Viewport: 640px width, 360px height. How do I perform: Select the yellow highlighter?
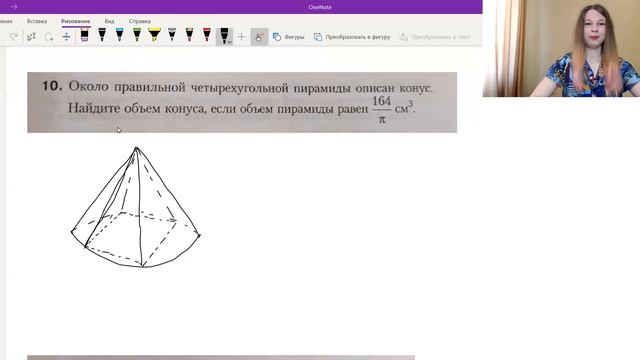point(154,35)
